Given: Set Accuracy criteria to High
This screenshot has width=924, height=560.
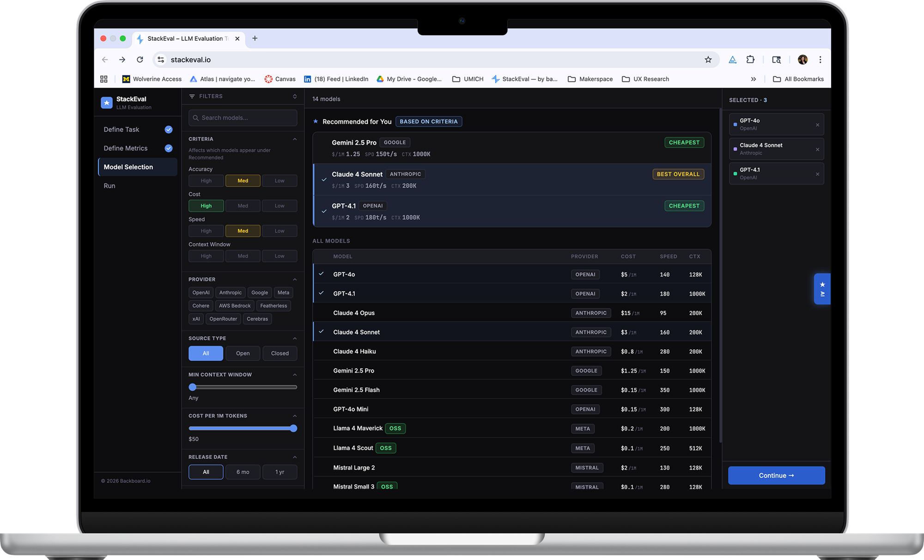Looking at the screenshot, I should [x=206, y=181].
